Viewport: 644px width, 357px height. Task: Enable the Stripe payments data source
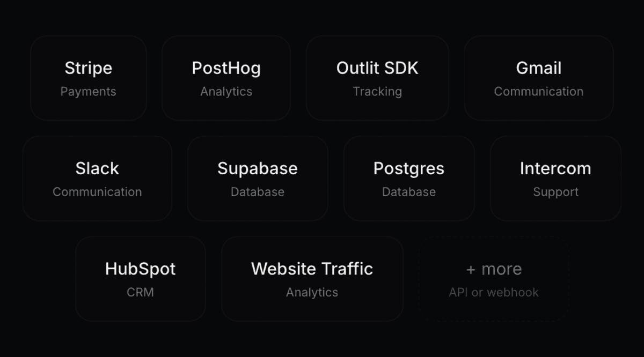coord(88,78)
